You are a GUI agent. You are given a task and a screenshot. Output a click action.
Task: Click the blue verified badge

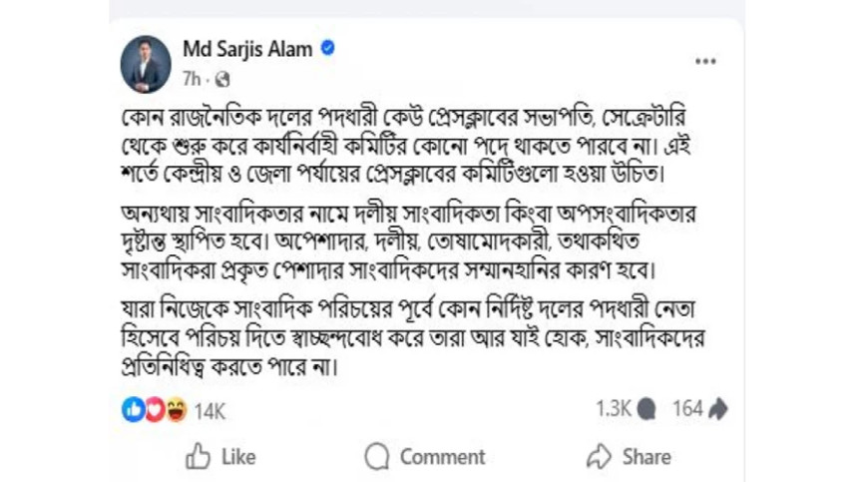point(327,49)
